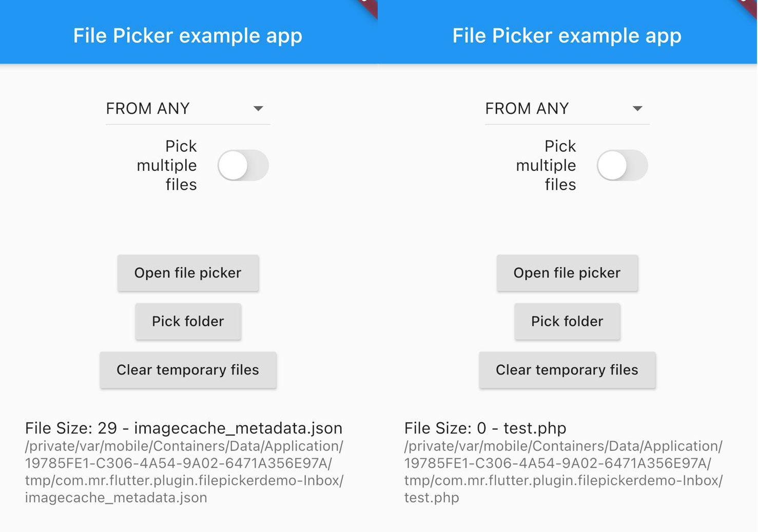Toggle 'Pick multiple files' on the left panel

(243, 165)
